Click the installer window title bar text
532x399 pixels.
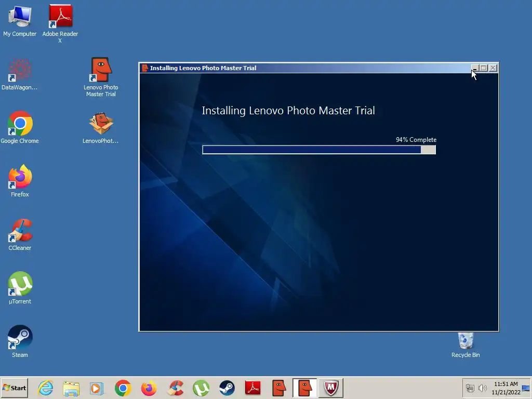[203, 68]
